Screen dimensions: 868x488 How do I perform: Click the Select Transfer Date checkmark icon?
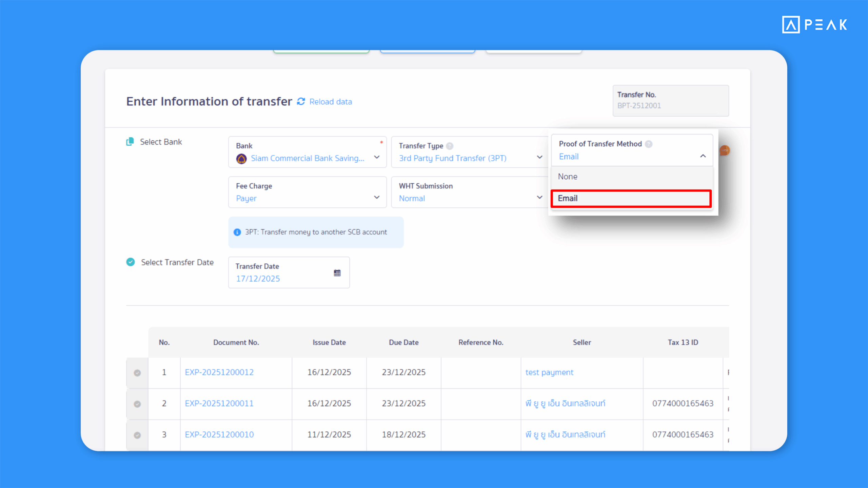130,262
